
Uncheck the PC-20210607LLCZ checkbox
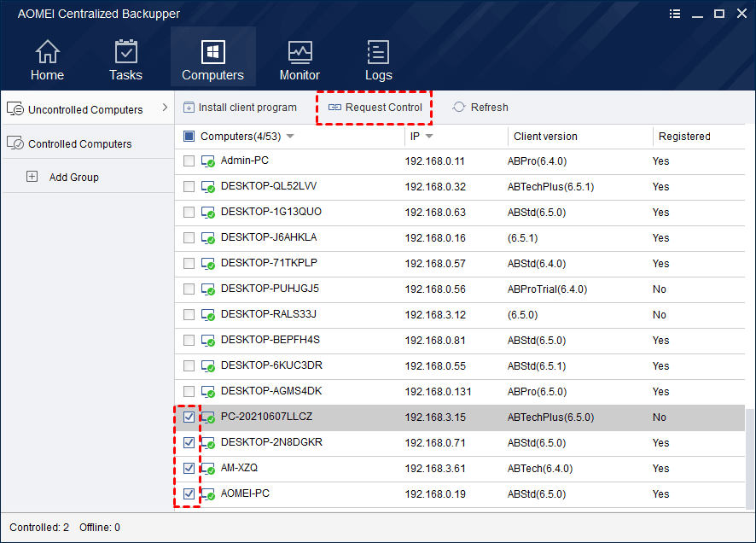[189, 417]
